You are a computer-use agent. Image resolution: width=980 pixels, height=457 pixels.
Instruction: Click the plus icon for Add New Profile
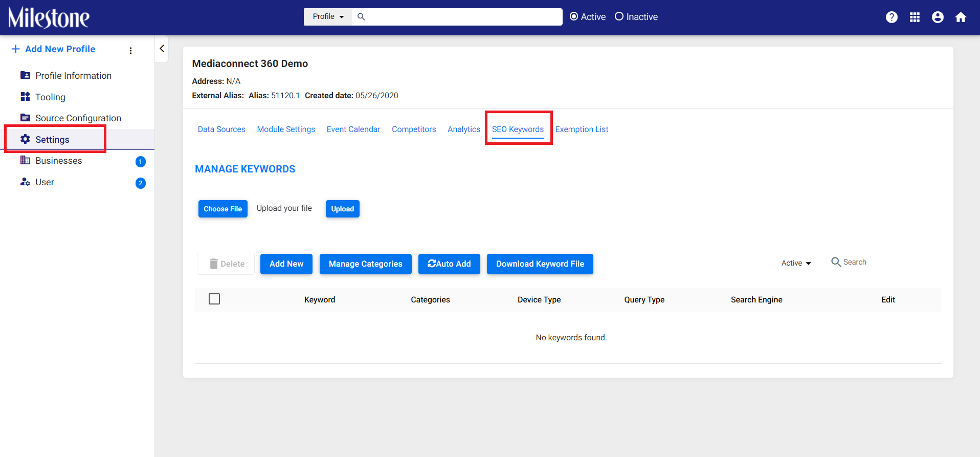tap(16, 49)
